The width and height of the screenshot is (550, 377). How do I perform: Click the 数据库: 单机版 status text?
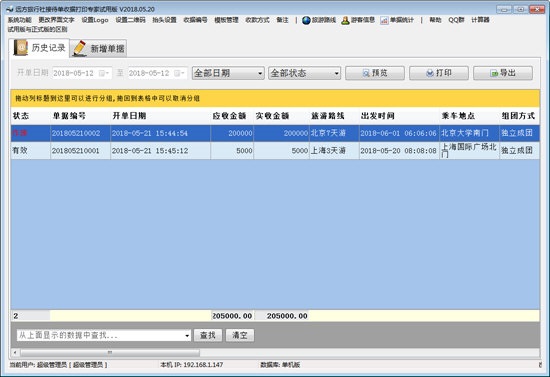[280, 365]
